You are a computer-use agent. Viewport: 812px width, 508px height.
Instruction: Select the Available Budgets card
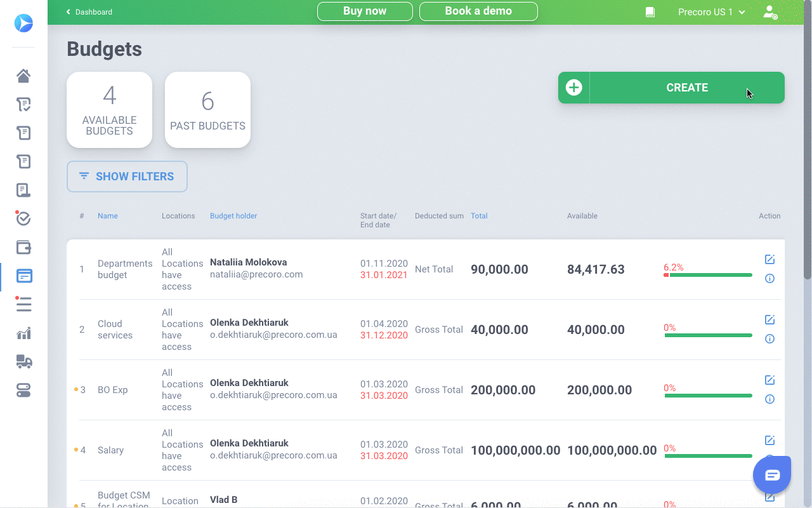pos(109,110)
